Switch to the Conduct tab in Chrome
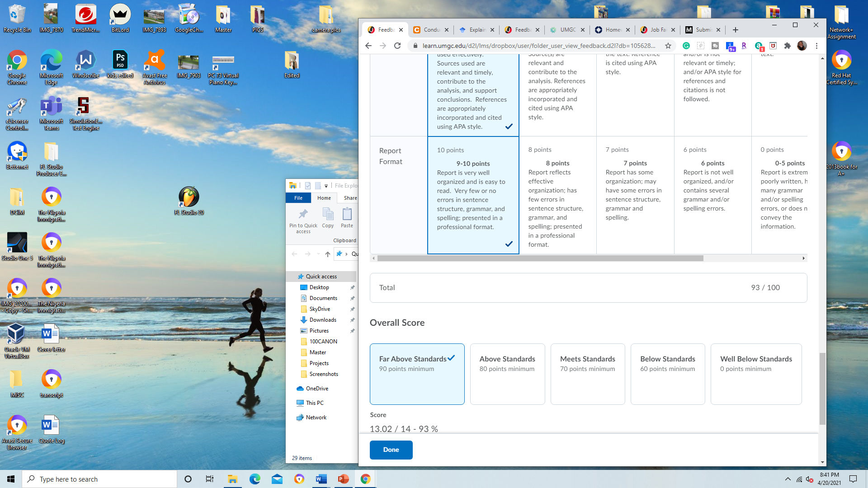The height and width of the screenshot is (488, 868). click(431, 30)
